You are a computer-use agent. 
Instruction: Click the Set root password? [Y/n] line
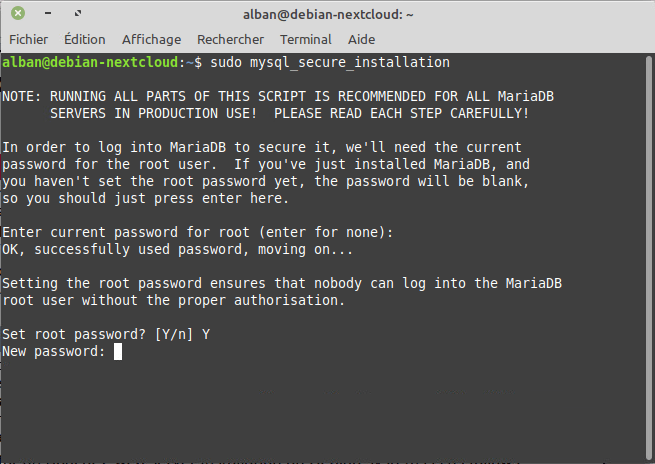106,335
